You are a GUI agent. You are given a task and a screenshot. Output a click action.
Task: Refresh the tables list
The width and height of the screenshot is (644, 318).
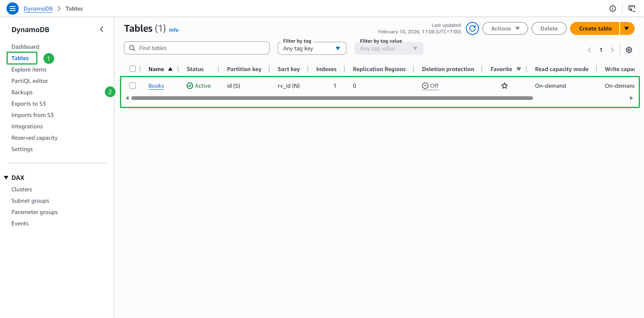click(x=472, y=28)
